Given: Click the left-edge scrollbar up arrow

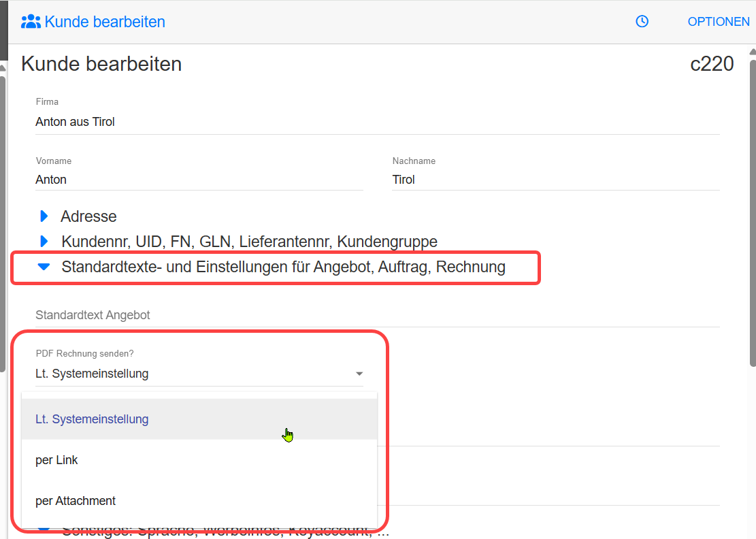Looking at the screenshot, I should coord(3,67).
